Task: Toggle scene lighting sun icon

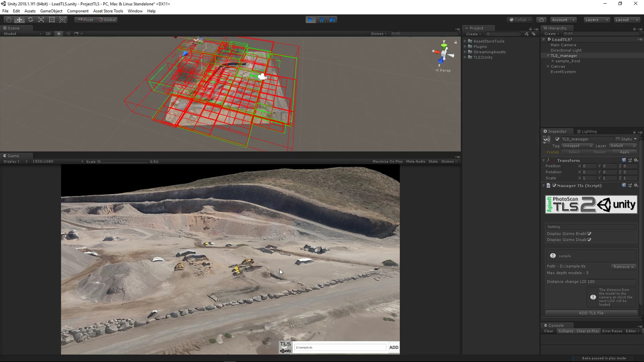Action: pos(59,34)
